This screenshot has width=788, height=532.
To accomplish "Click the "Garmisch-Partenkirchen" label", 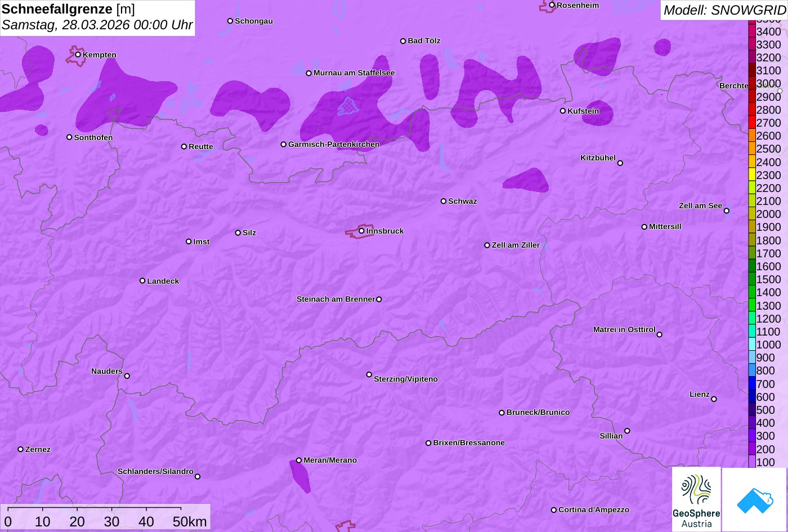I will tap(334, 144).
